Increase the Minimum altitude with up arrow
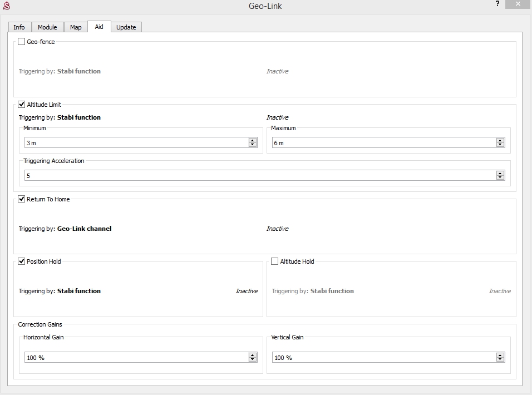 point(253,141)
